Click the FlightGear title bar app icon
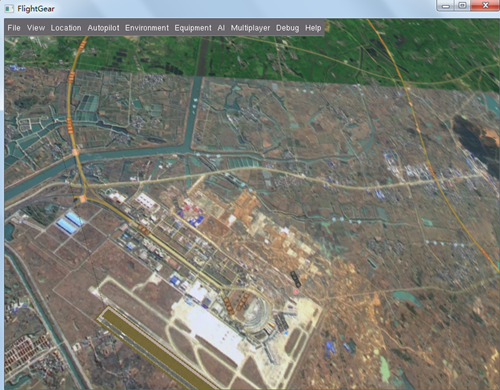Image resolution: width=500 pixels, height=390 pixels. [x=9, y=9]
